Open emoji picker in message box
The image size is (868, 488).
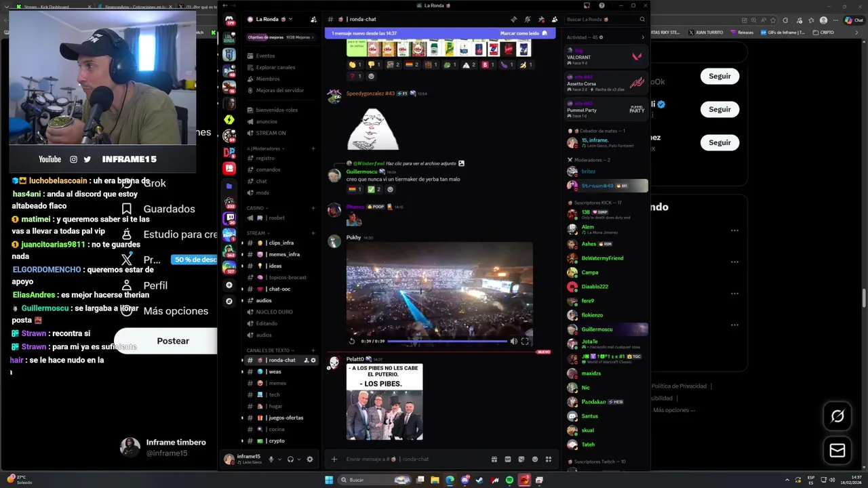coord(535,459)
